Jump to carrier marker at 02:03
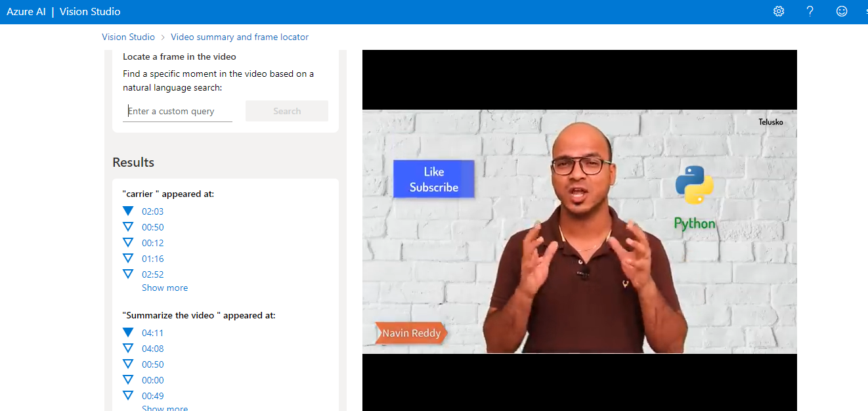The height and width of the screenshot is (411, 868). tap(152, 211)
